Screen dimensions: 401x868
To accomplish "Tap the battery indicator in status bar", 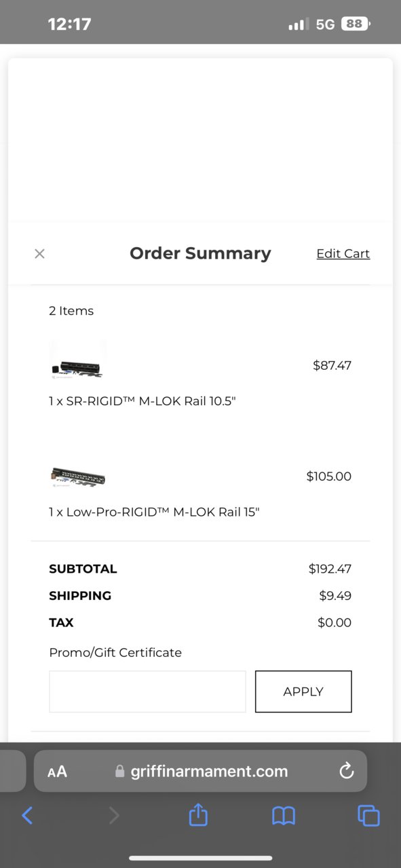I will [356, 24].
